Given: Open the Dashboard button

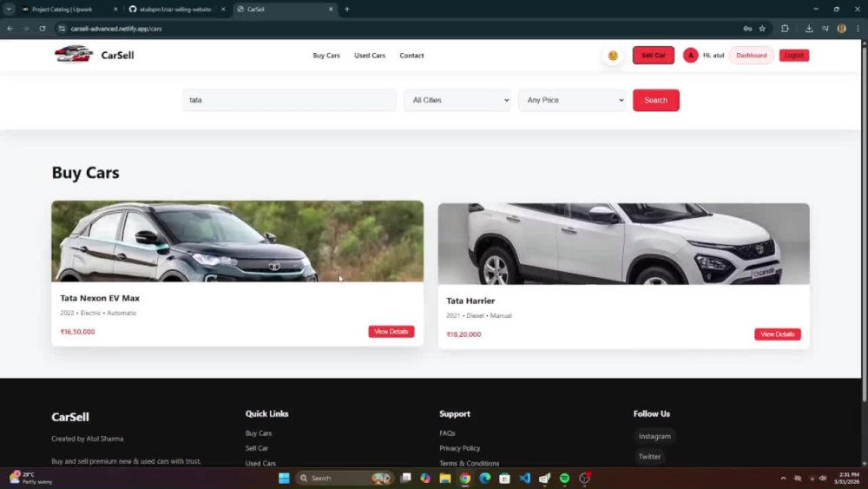Looking at the screenshot, I should (x=751, y=56).
